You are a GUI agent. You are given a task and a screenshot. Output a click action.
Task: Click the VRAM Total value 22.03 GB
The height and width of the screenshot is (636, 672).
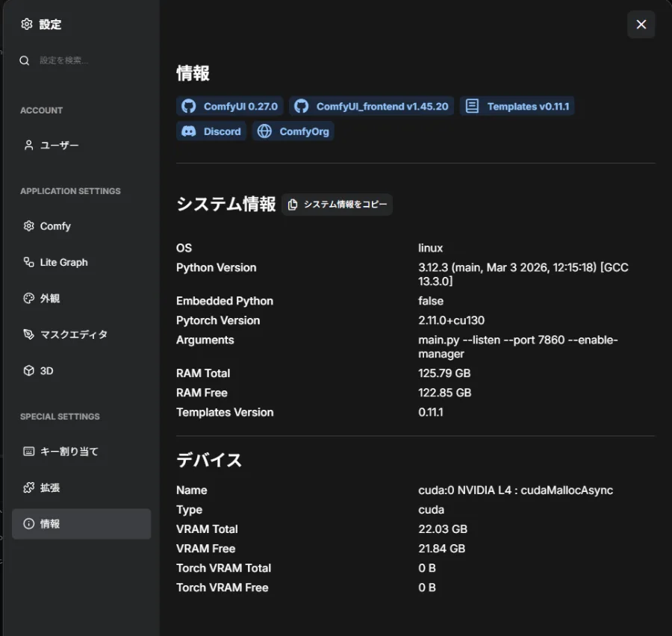[443, 529]
